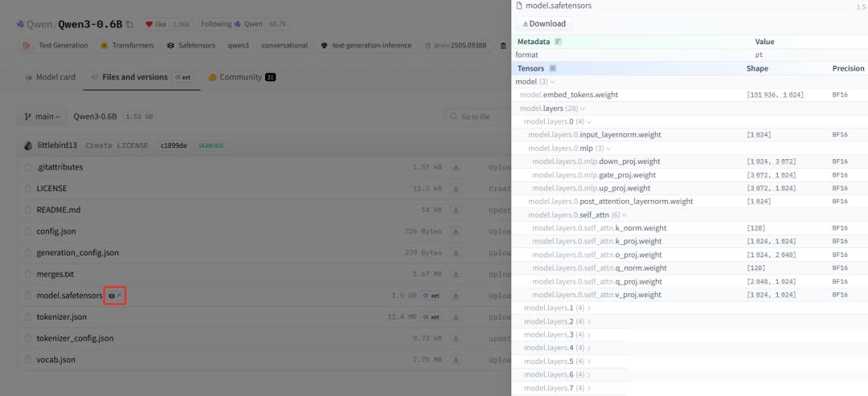
Task: Click the heart like icon
Action: [149, 24]
